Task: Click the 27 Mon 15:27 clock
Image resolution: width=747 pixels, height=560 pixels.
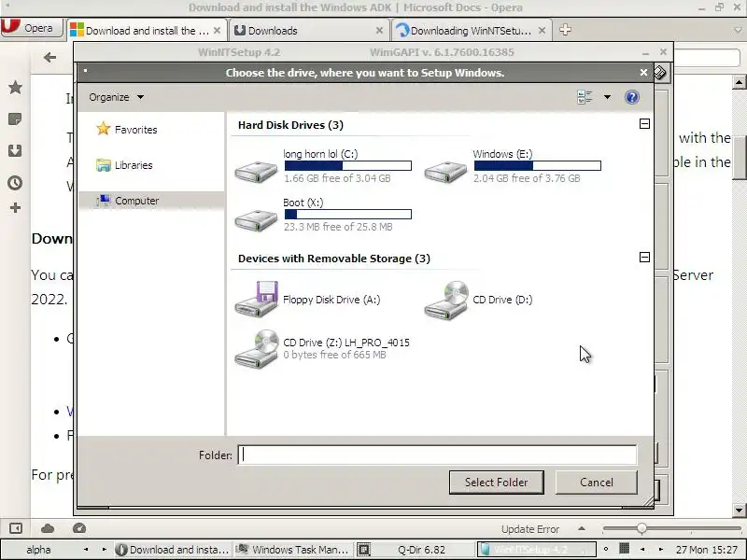Action: (707, 550)
